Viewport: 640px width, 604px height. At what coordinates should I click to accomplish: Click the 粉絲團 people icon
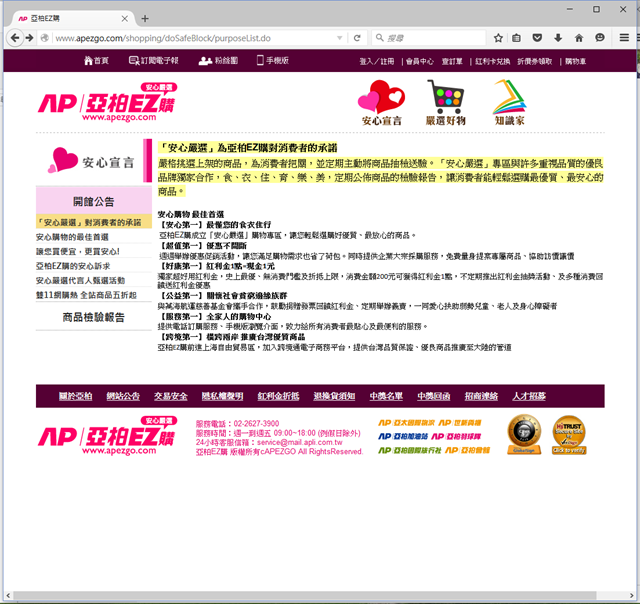(205, 61)
